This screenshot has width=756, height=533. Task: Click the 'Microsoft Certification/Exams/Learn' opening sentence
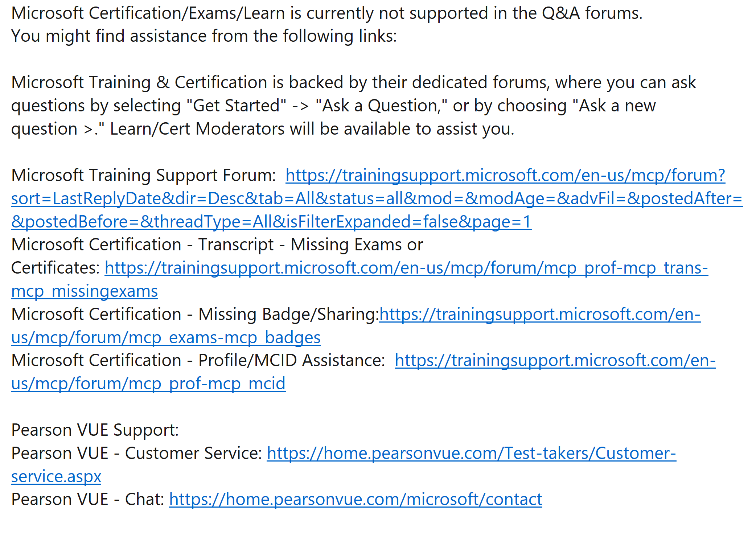pyautogui.click(x=327, y=13)
